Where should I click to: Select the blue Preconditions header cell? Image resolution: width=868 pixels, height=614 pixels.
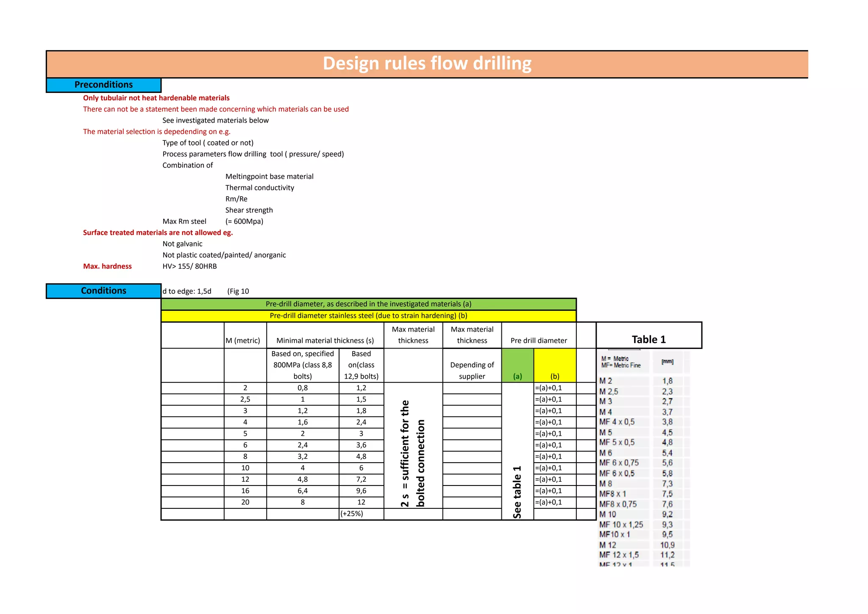pos(103,85)
